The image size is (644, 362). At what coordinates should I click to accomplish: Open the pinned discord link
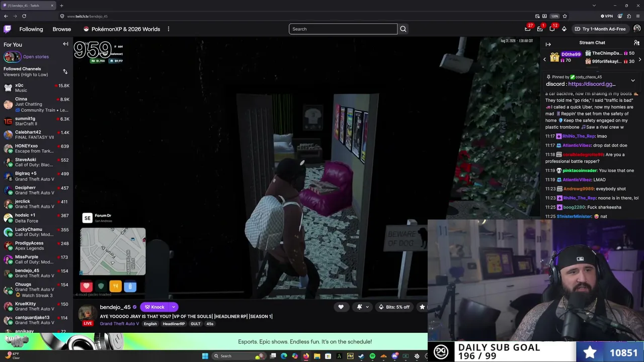pyautogui.click(x=592, y=84)
